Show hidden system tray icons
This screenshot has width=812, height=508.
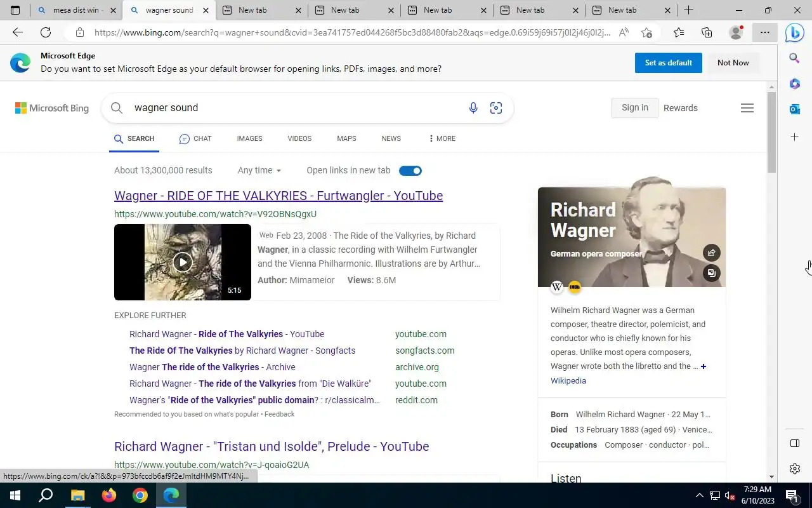pyautogui.click(x=699, y=495)
